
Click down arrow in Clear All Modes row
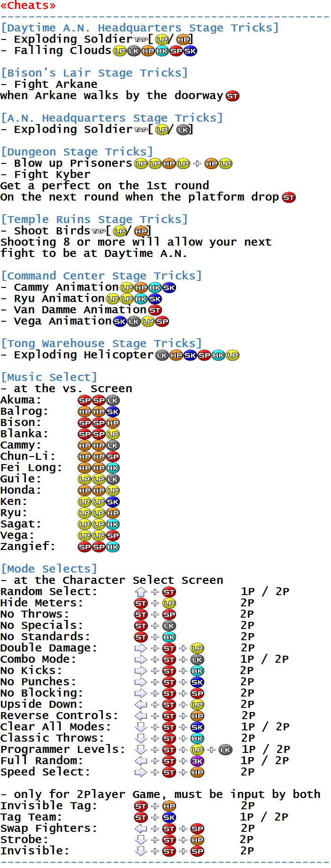[x=141, y=728]
